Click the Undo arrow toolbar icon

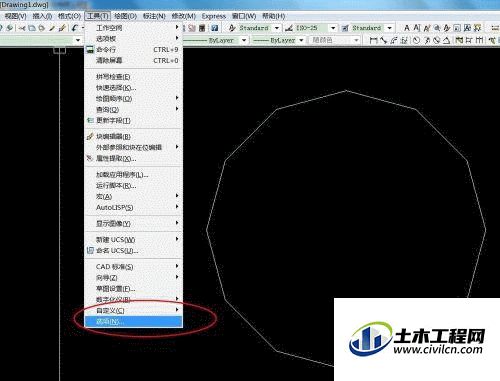(x=75, y=28)
